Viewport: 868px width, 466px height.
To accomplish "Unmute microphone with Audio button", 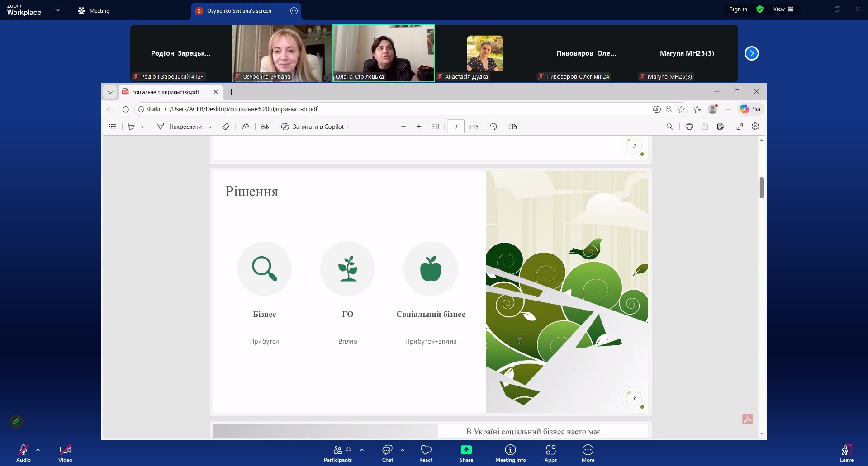I will pos(24,453).
